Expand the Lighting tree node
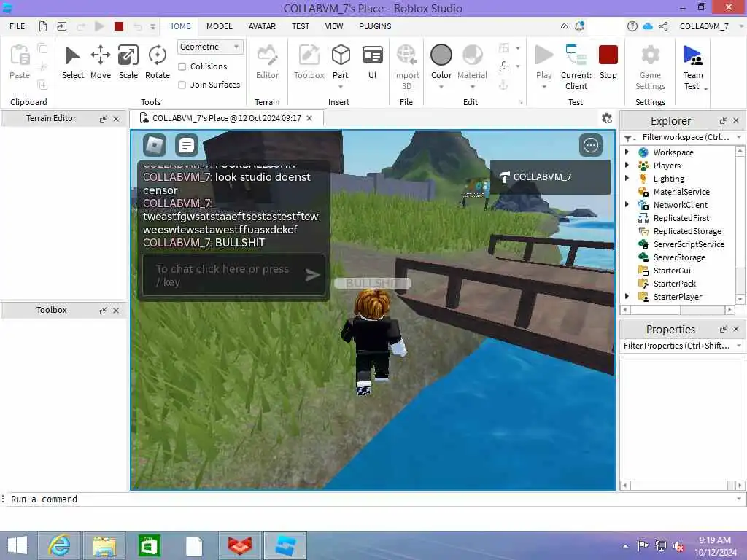Screen dimensions: 747x560 pyautogui.click(x=627, y=178)
